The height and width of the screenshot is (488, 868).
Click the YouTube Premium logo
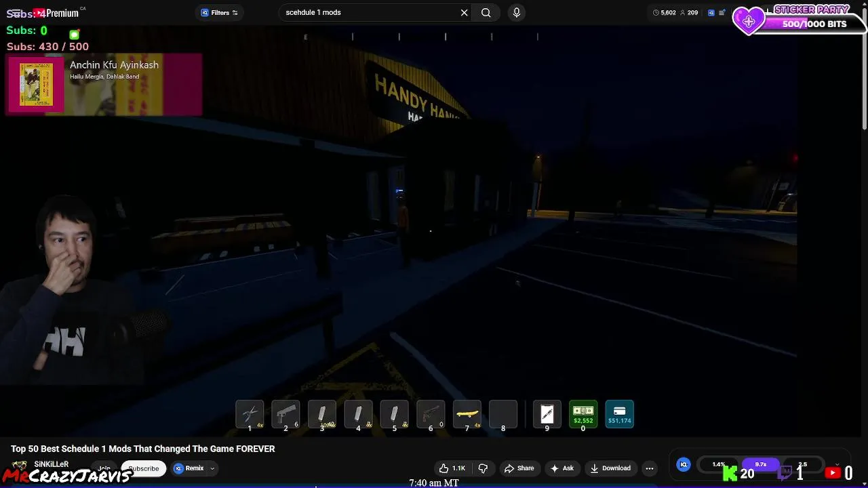click(x=57, y=13)
